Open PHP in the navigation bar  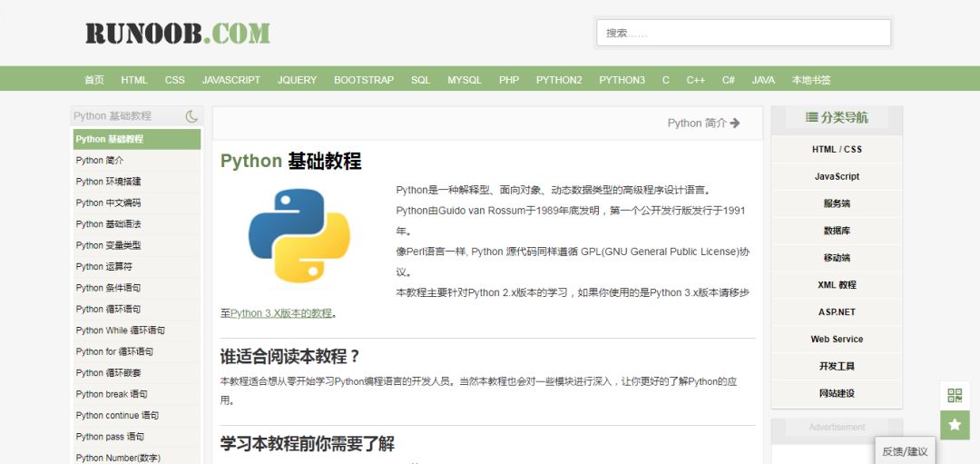click(x=509, y=80)
